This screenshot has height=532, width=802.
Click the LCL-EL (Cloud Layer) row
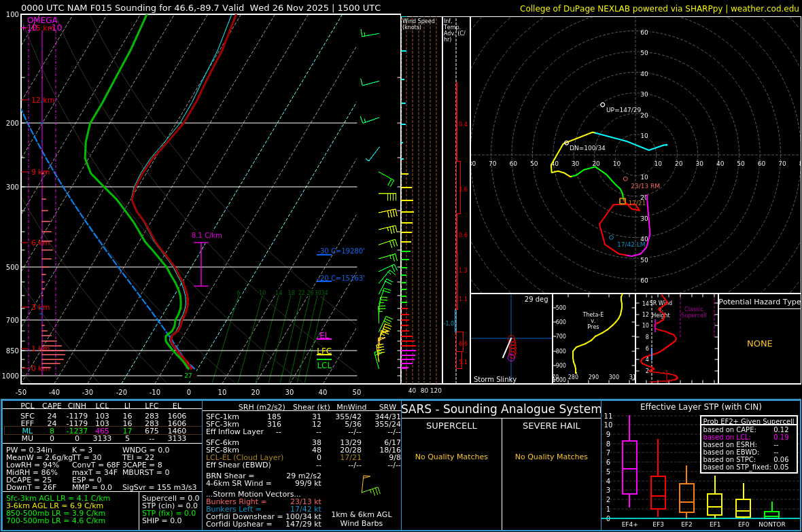pyautogui.click(x=303, y=457)
